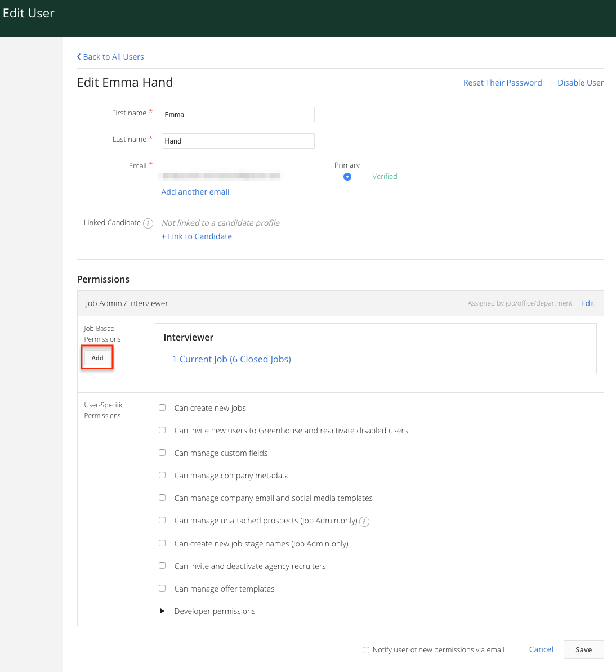Click the back chevron before Back to All Users
Screen dimensions: 616x672
point(79,56)
